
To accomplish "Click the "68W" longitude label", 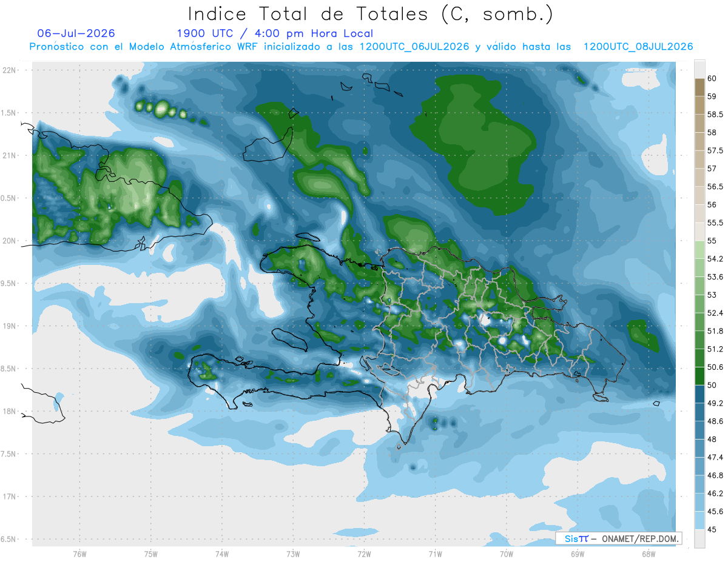I will point(649,554).
